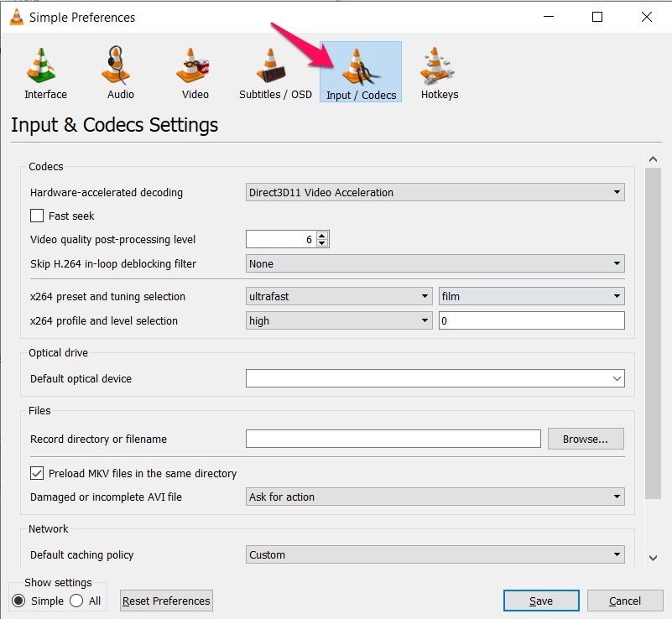Viewport: 672px width, 619px height.
Task: Click the Browse... button
Action: pos(586,439)
